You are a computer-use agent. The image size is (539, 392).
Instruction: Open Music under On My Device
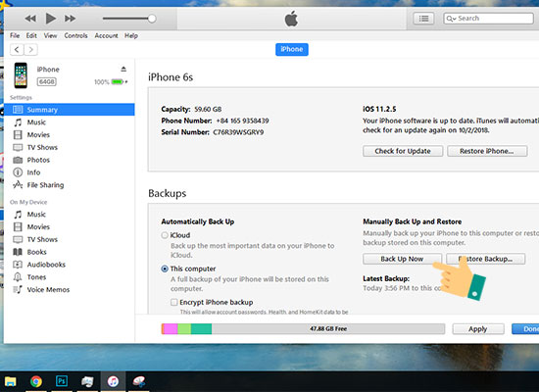coord(36,215)
